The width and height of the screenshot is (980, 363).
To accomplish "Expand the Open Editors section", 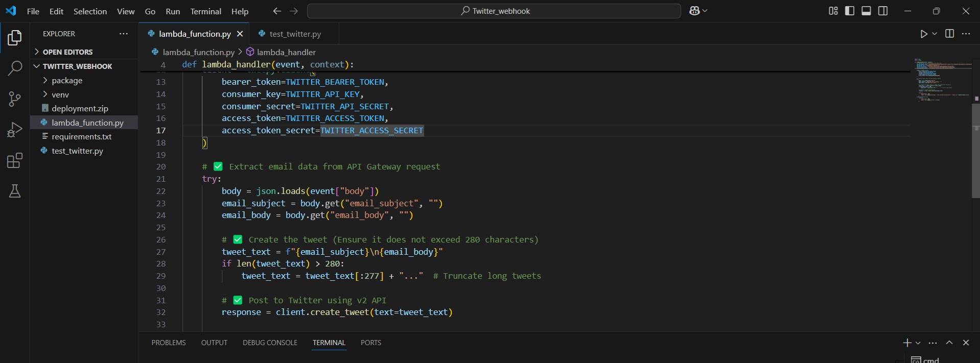I will tap(67, 52).
